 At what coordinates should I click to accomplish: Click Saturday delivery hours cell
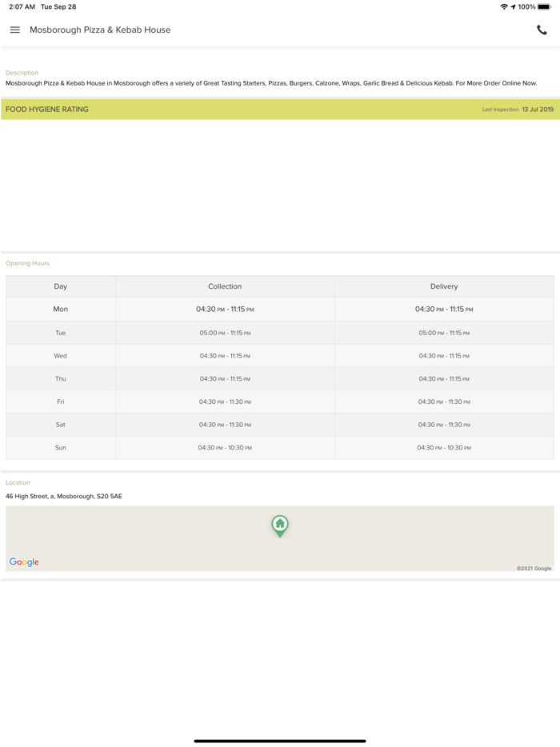(444, 425)
